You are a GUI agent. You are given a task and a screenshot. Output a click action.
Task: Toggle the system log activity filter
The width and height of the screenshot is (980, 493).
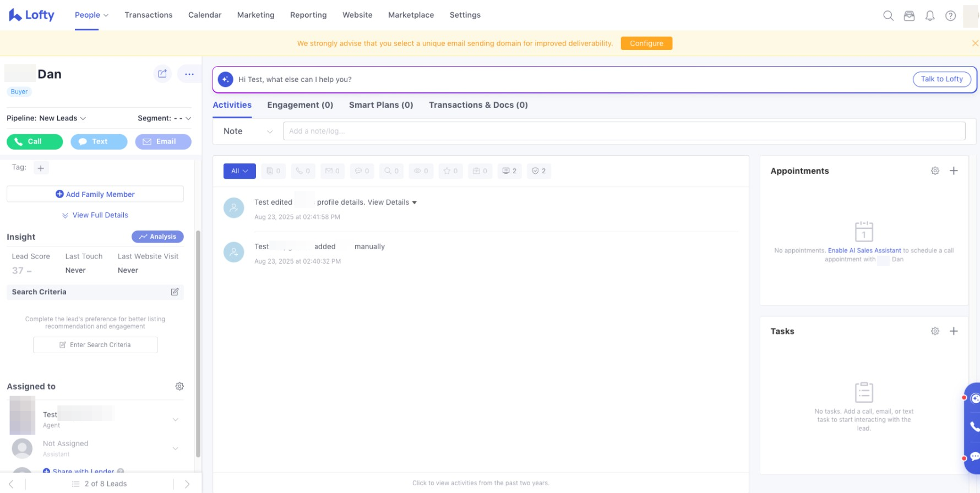[x=509, y=171]
